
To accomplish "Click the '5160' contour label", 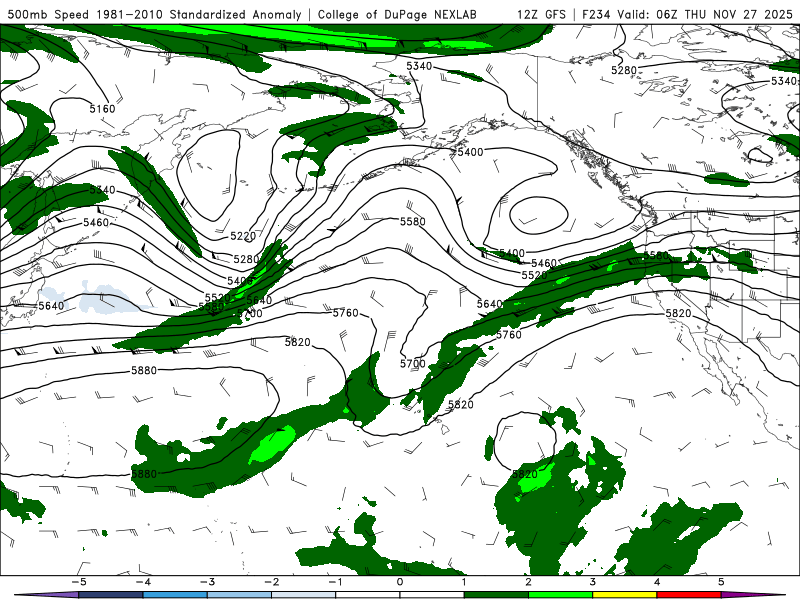I will (103, 109).
